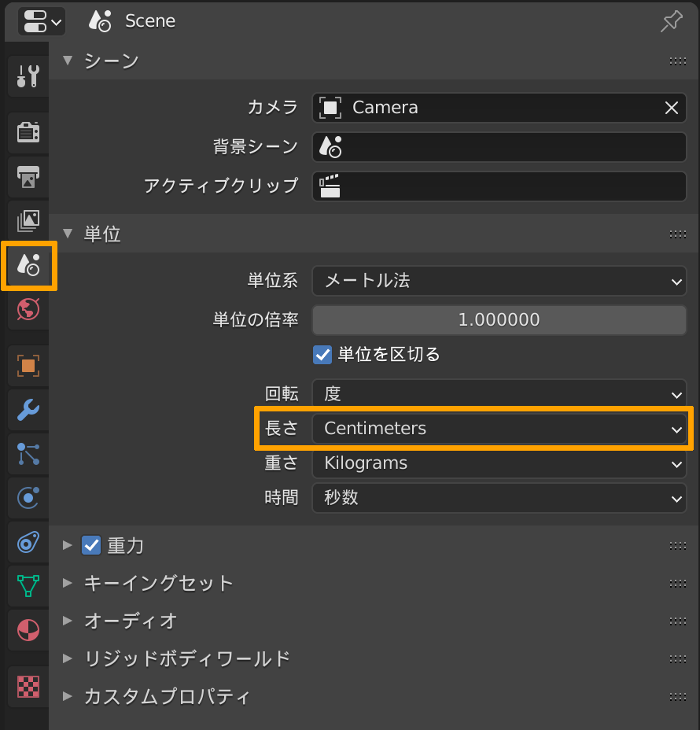
Task: Click the アクティブクリップ field
Action: pos(499,186)
